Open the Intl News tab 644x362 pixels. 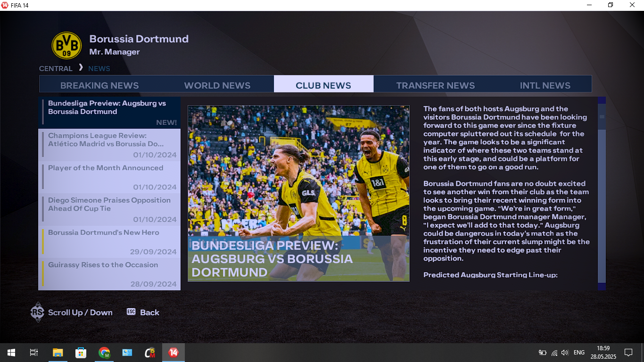pos(545,85)
